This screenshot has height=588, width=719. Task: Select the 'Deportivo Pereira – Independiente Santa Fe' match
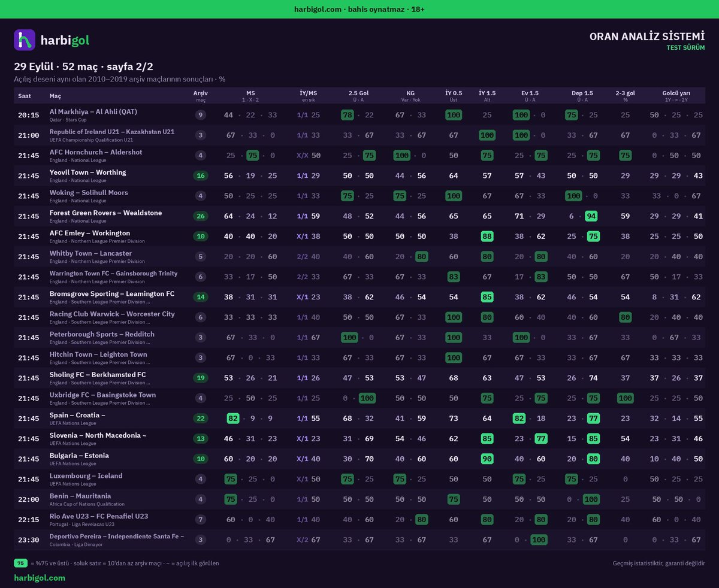(117, 537)
